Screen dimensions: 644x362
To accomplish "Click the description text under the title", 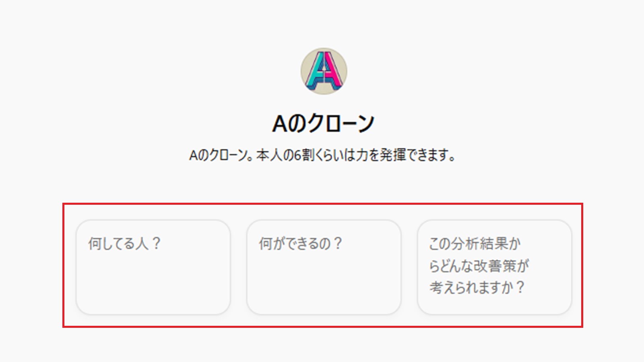I will [322, 155].
